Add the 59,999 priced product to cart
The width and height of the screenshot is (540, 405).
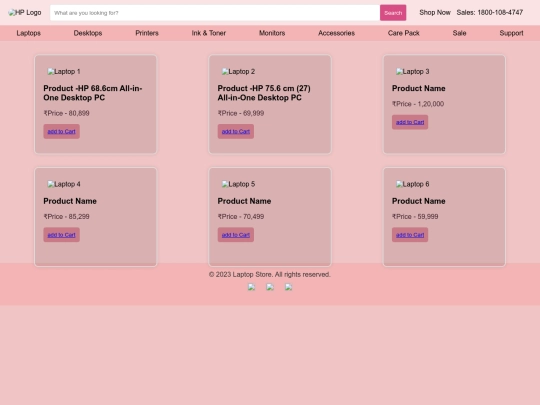point(410,235)
